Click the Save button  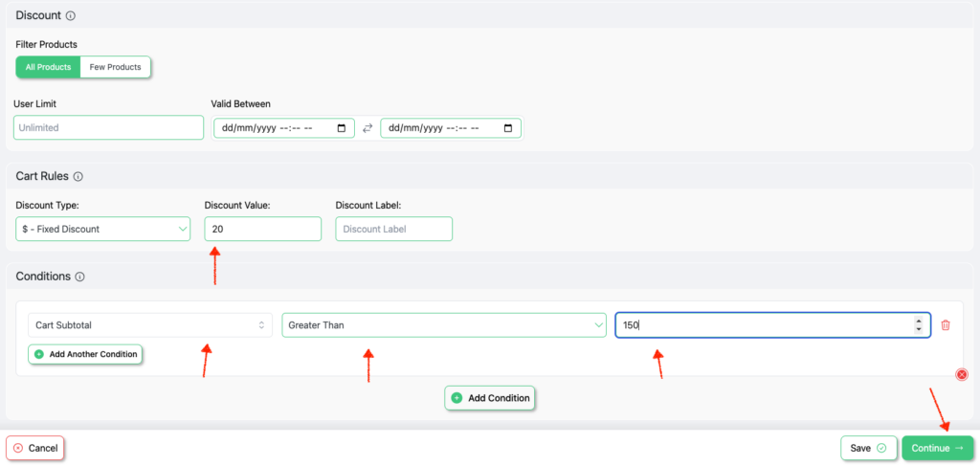tap(869, 448)
